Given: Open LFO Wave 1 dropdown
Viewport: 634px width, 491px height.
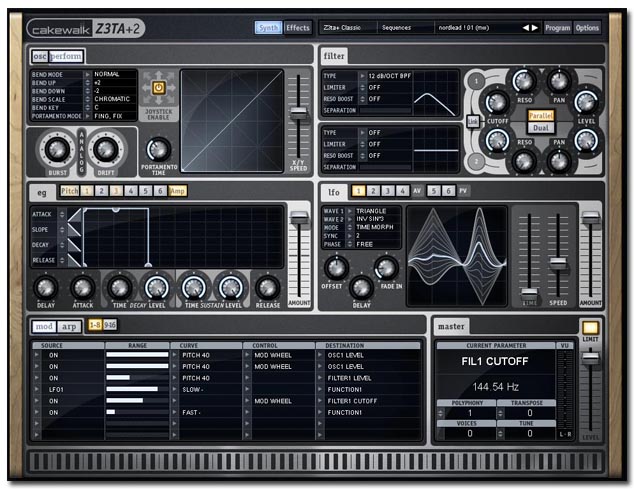Looking at the screenshot, I should pos(350,211).
